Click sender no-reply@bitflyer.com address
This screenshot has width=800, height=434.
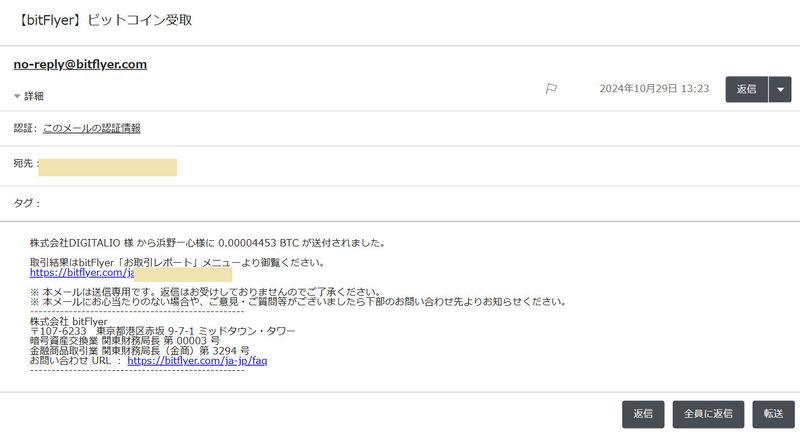(80, 64)
